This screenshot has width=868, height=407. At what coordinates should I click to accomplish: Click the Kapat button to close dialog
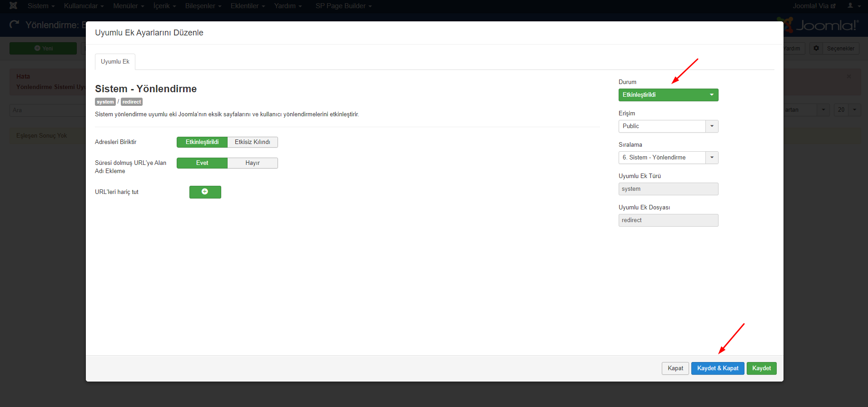coord(675,368)
